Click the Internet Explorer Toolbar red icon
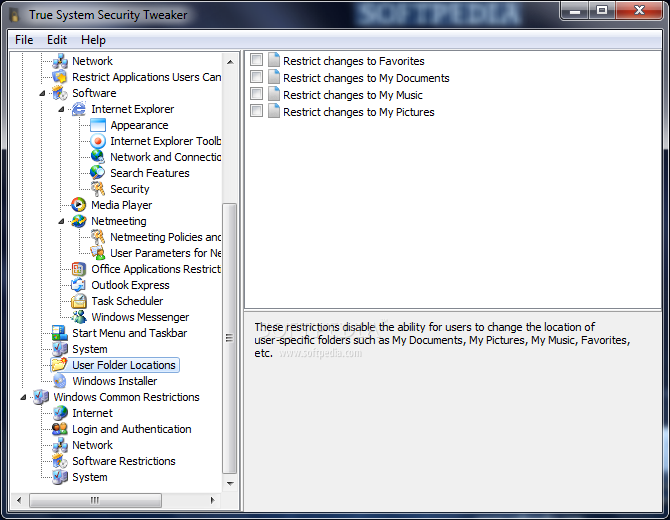This screenshot has width=670, height=520. pos(98,141)
